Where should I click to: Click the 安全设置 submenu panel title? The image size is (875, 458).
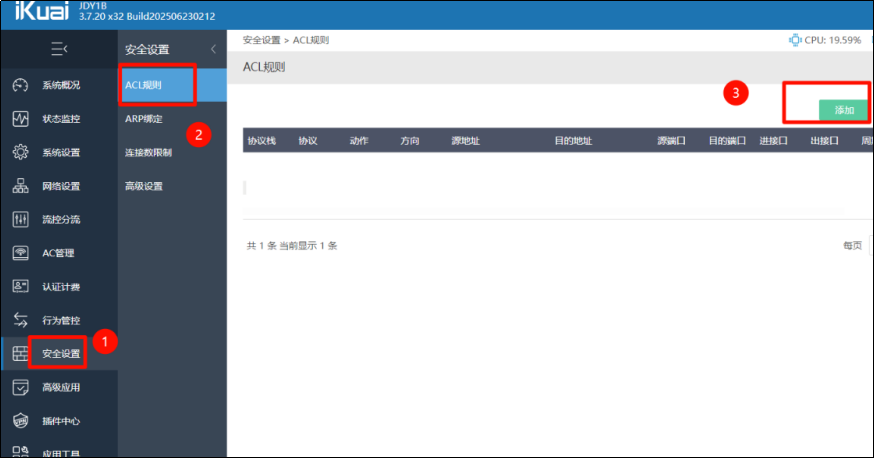point(147,49)
